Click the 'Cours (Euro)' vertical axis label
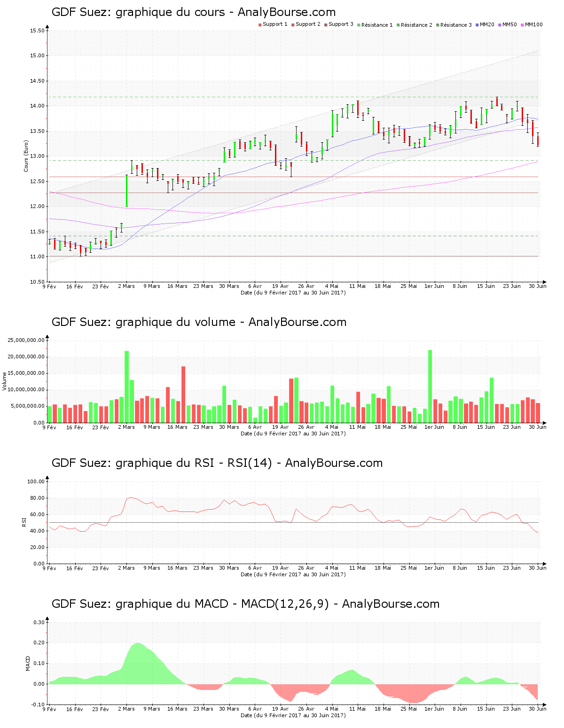 pos(26,156)
